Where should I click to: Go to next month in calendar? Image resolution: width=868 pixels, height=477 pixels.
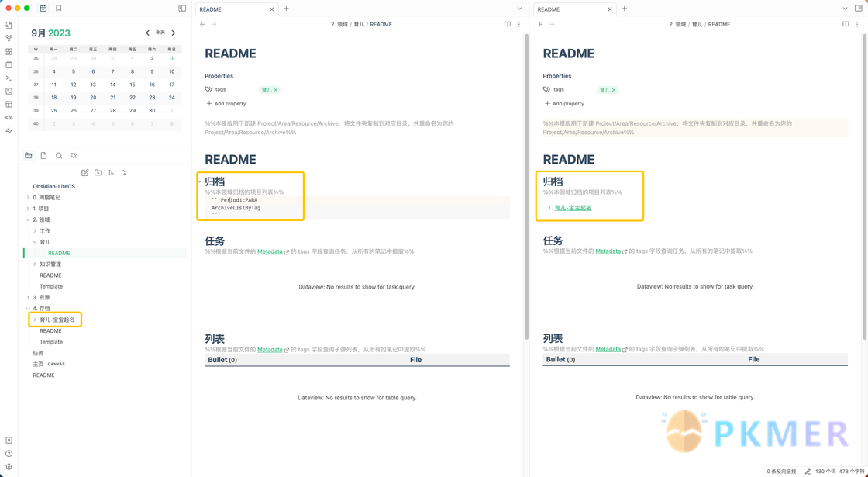(174, 33)
